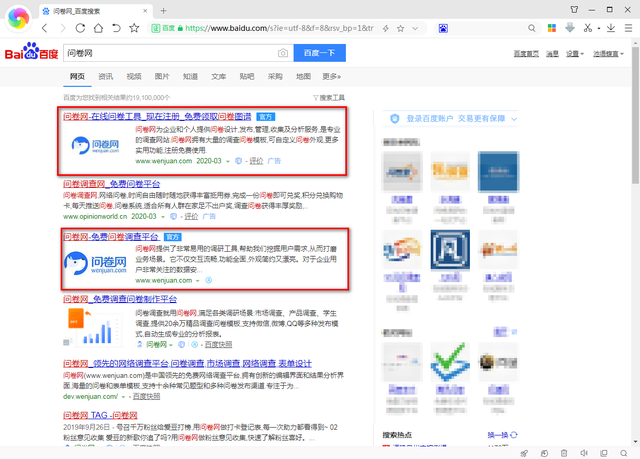
Task: Expand the 登录百度账户 交易更有保障 banner chevron
Action: click(514, 119)
